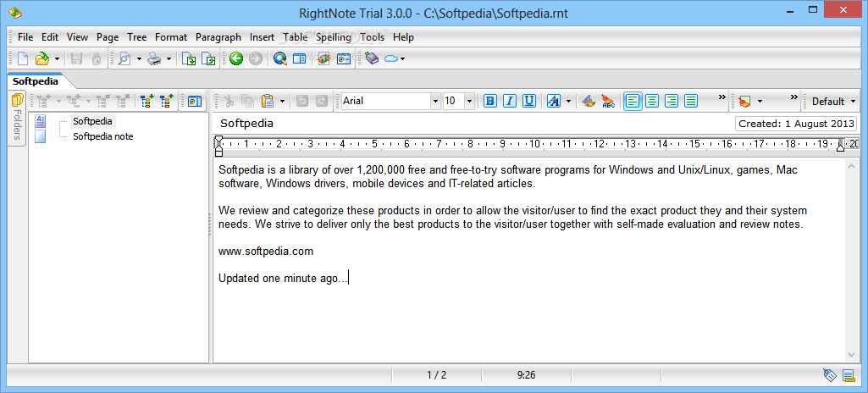
Task: Click the move tree item up icon
Action: [166, 101]
